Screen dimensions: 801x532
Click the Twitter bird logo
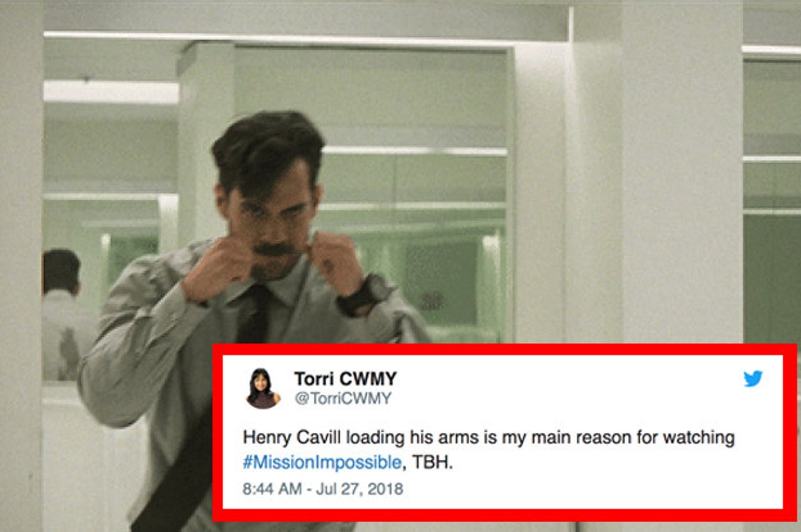coord(753,379)
